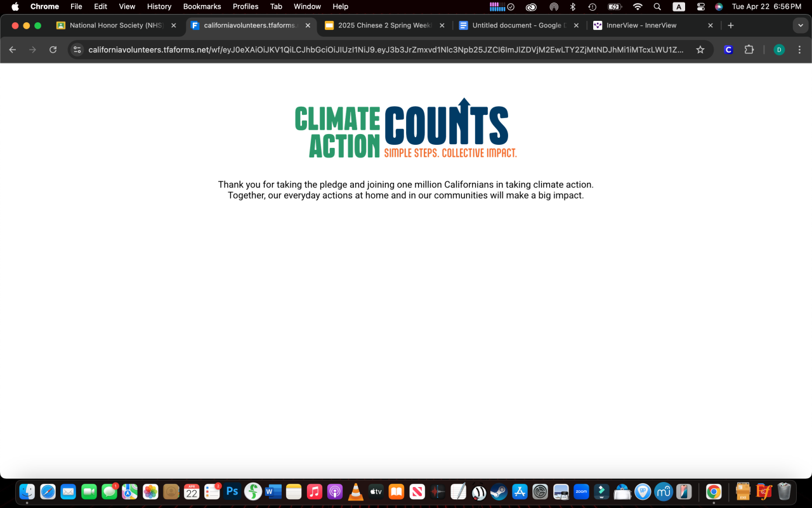Open the Edit menu
Viewport: 812px width, 508px height.
[x=100, y=6]
